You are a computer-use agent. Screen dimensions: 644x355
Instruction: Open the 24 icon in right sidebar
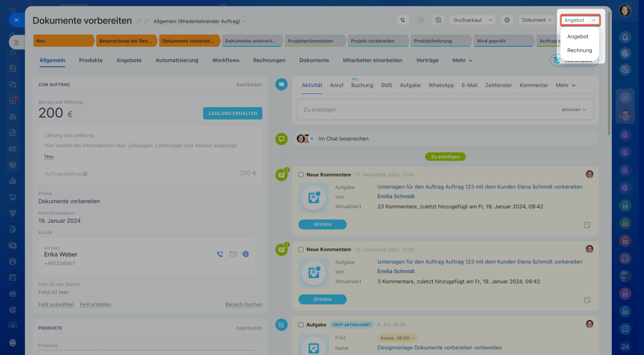click(625, 346)
